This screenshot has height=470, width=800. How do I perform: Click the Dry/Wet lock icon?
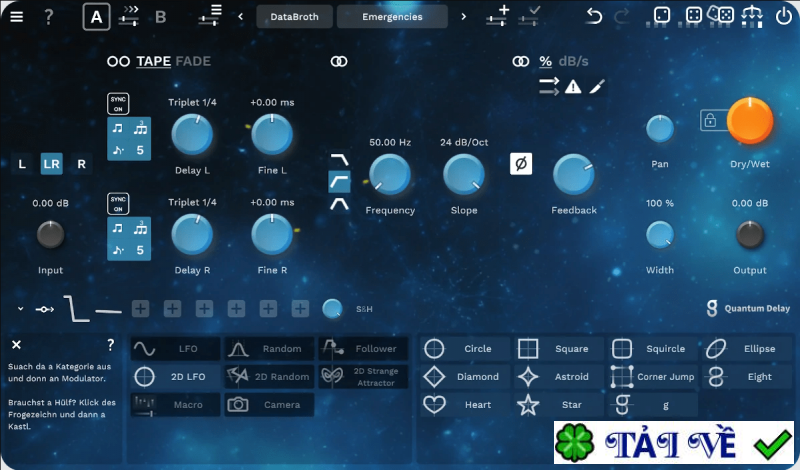(710, 120)
